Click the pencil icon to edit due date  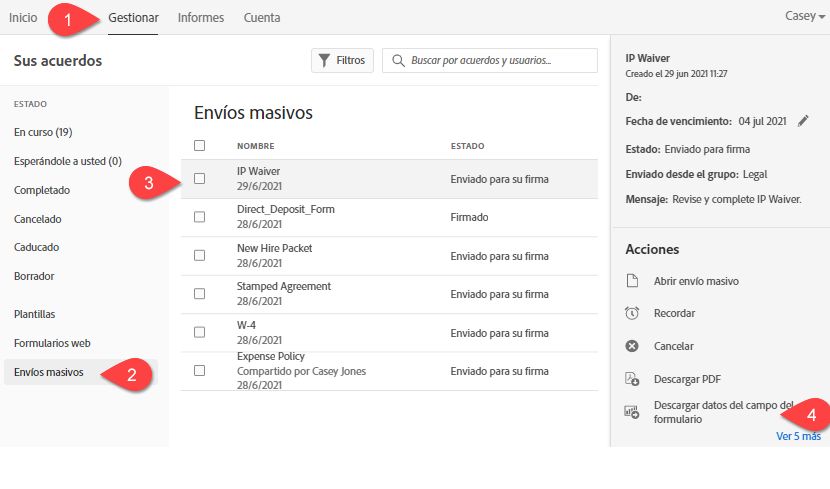(x=804, y=121)
